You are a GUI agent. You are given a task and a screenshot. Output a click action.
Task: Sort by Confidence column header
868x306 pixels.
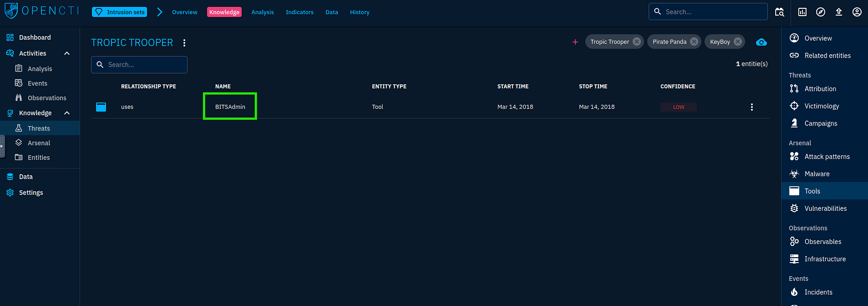point(678,86)
